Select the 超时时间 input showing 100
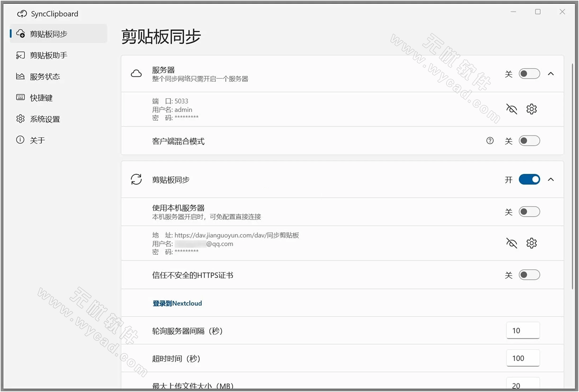The height and width of the screenshot is (392, 579). [x=523, y=358]
